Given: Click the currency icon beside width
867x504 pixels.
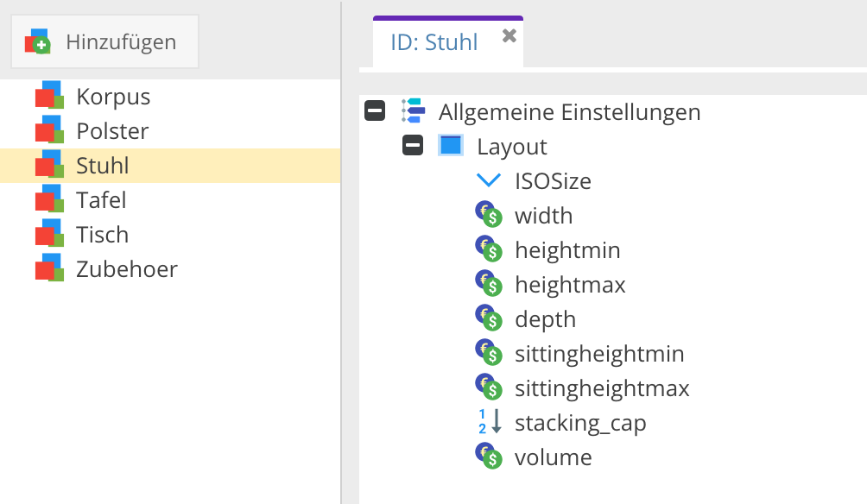Looking at the screenshot, I should coord(489,216).
